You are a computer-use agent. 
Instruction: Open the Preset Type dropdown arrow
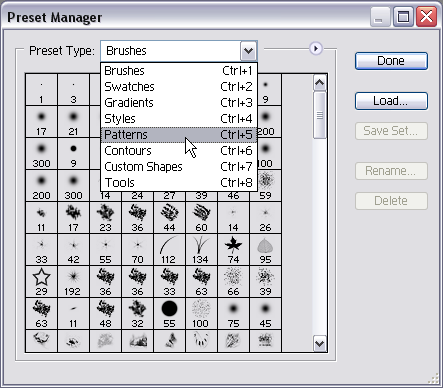tap(248, 51)
